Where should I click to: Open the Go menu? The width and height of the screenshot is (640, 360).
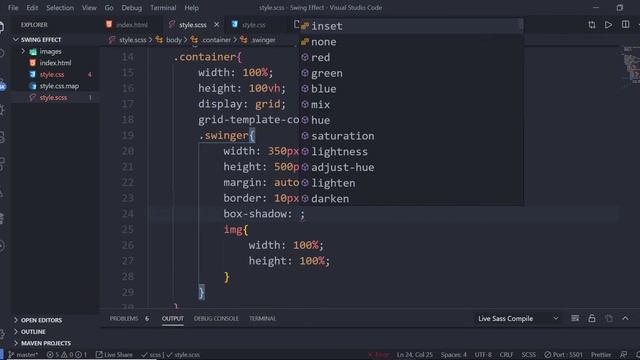109,8
